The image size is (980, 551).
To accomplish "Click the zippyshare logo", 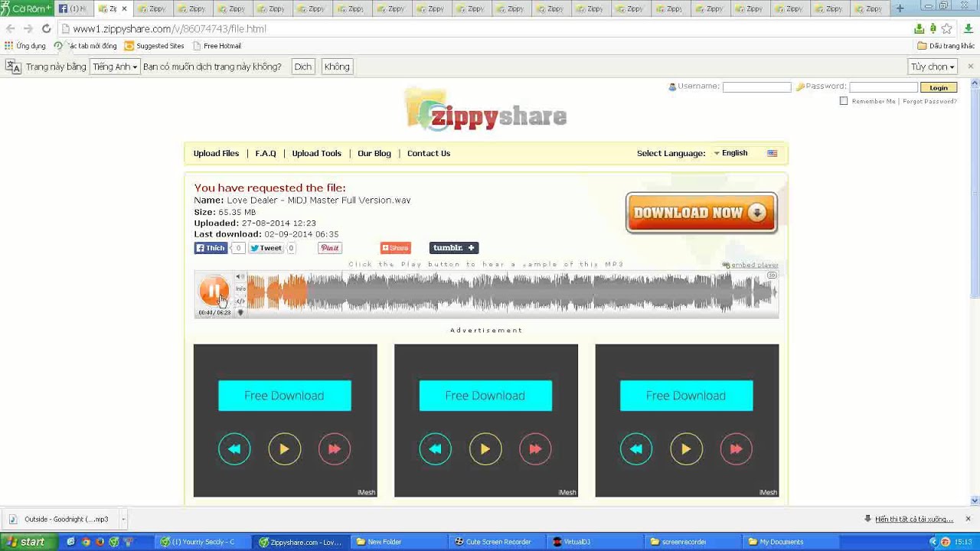I will (486, 109).
